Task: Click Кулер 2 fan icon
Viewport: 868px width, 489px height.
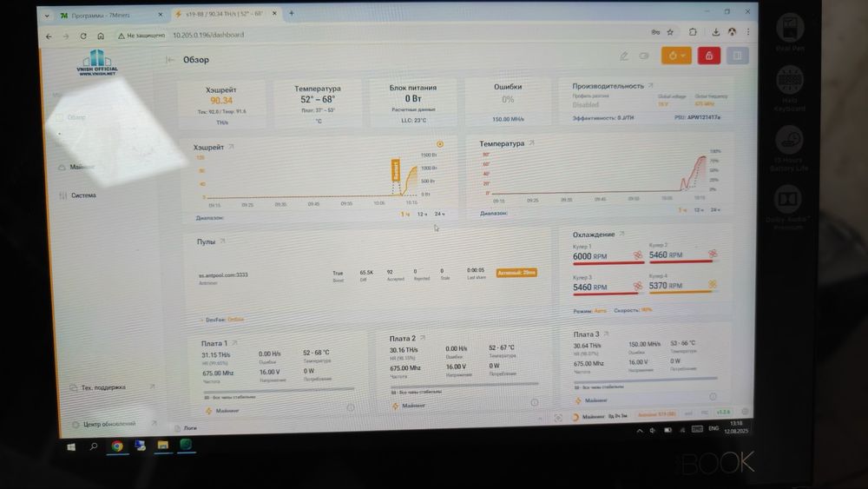Action: pyautogui.click(x=713, y=254)
